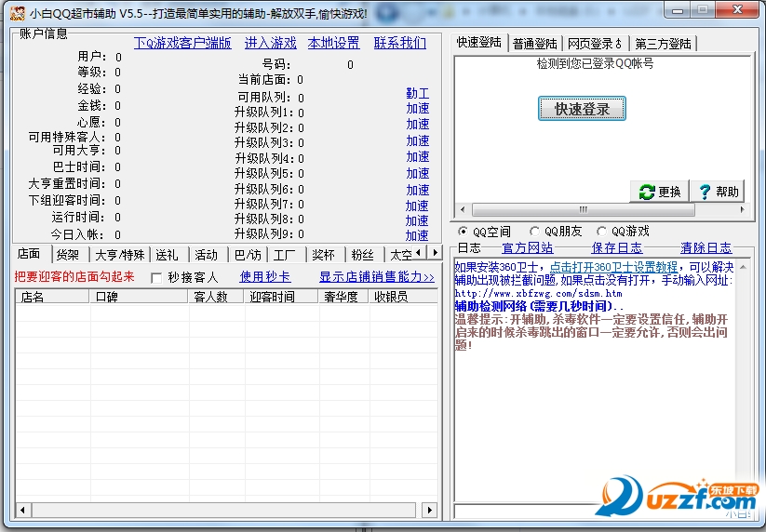Click the http://www.xbfzwg.com/sdsm.htm text in log
Viewport: 766px width, 532px height.
(538, 294)
